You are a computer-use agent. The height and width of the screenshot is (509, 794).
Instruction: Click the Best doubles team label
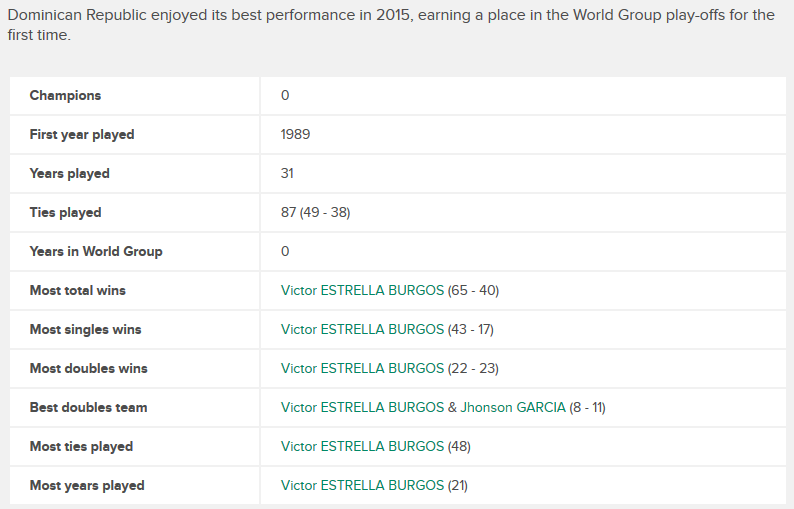pos(88,407)
